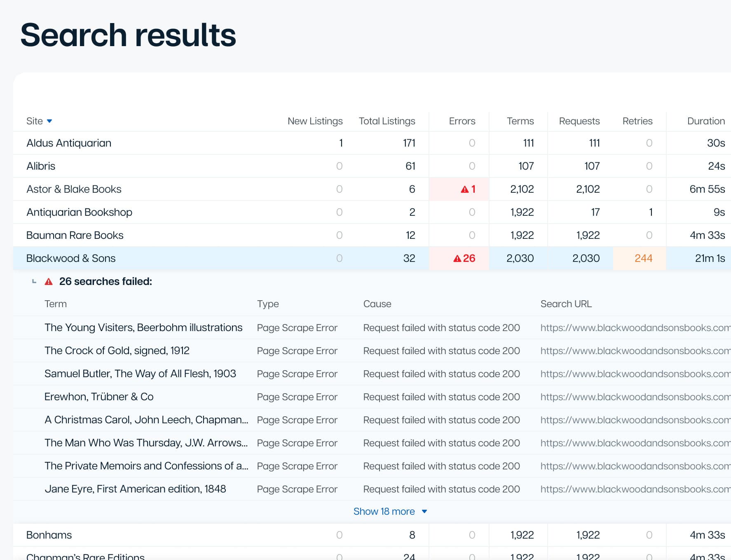Click the Type header in failed searches
731x560 pixels.
[268, 304]
